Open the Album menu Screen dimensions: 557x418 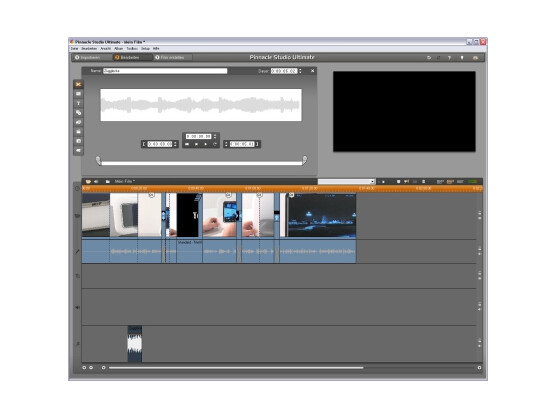[118, 49]
